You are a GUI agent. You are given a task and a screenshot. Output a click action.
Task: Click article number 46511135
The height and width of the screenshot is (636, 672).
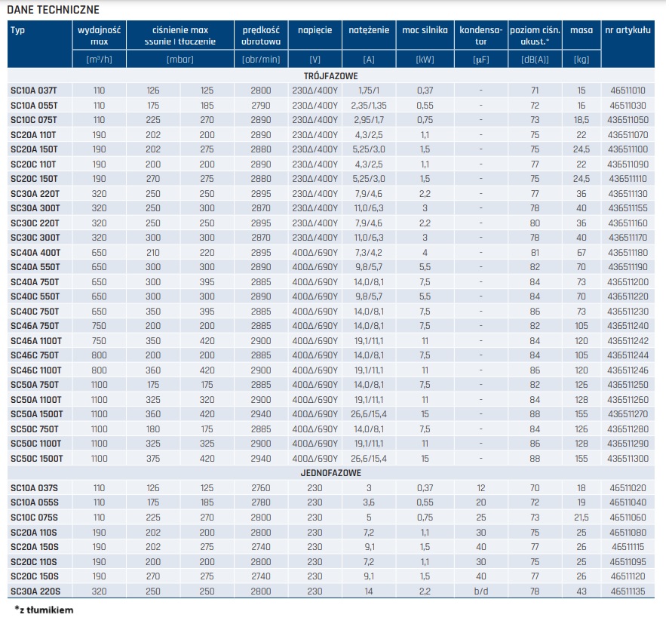pyautogui.click(x=628, y=591)
